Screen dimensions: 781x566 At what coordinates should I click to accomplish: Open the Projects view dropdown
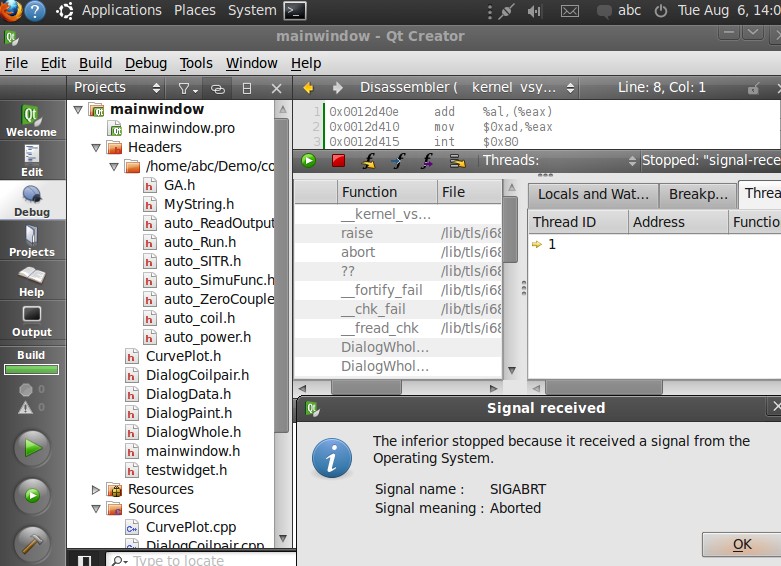point(117,88)
